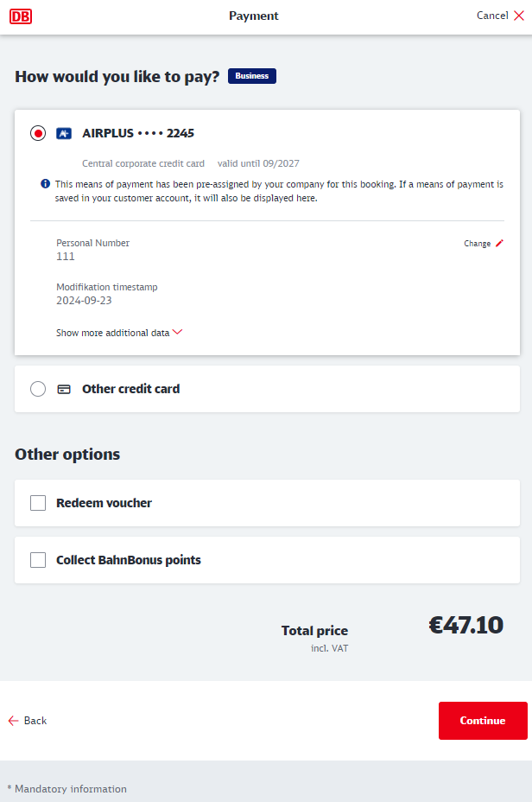Open the Other credit card panel
This screenshot has width=532, height=802.
click(x=267, y=389)
